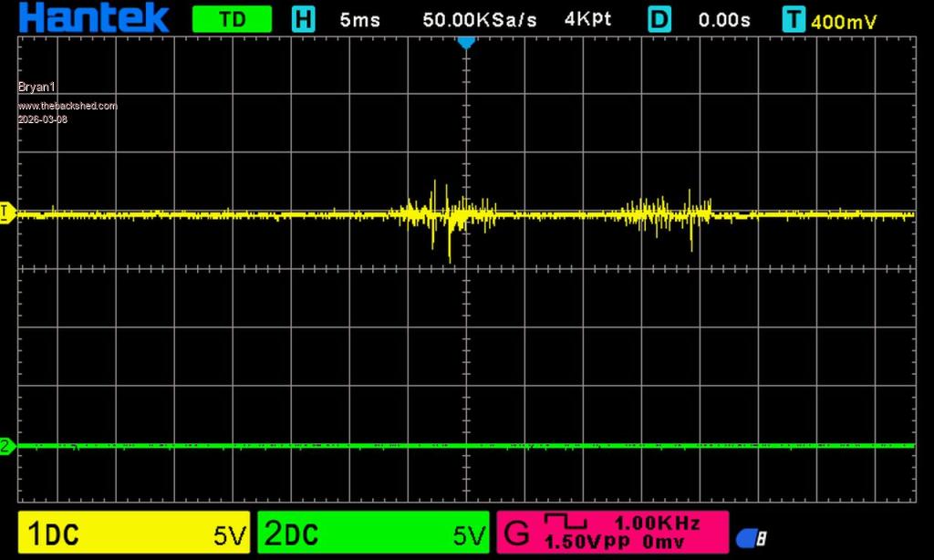Viewport: 934px width, 560px height.
Task: Tap the D delay icon
Action: [659, 19]
